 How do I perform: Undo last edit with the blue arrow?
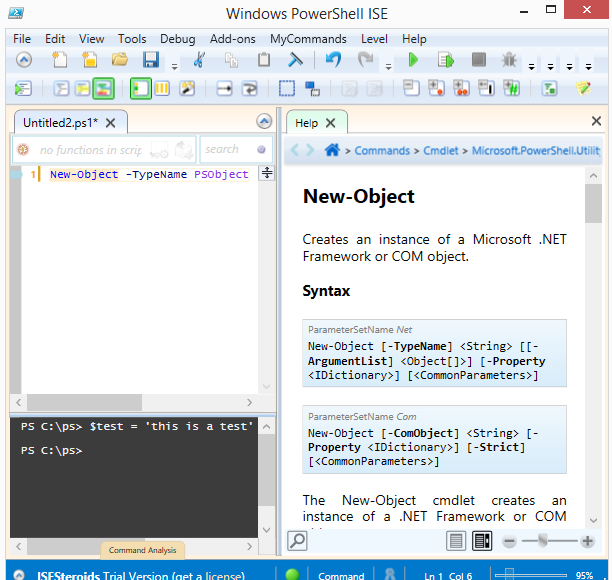tap(333, 60)
